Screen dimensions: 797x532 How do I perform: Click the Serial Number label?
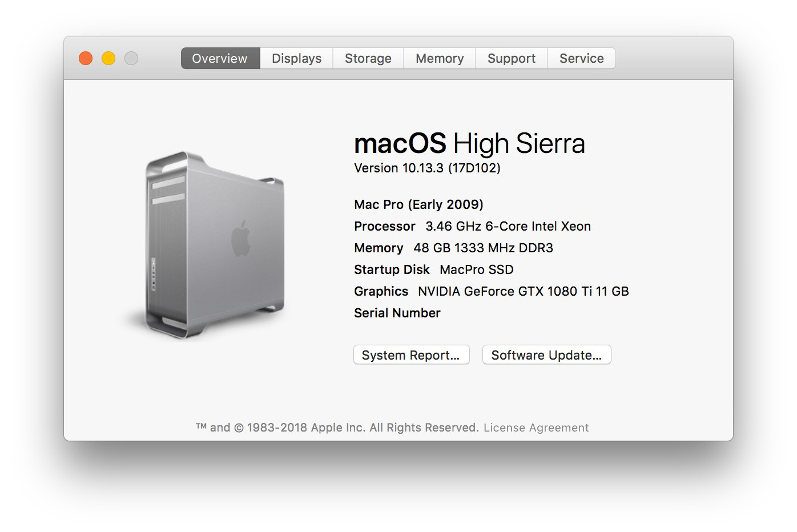[397, 313]
